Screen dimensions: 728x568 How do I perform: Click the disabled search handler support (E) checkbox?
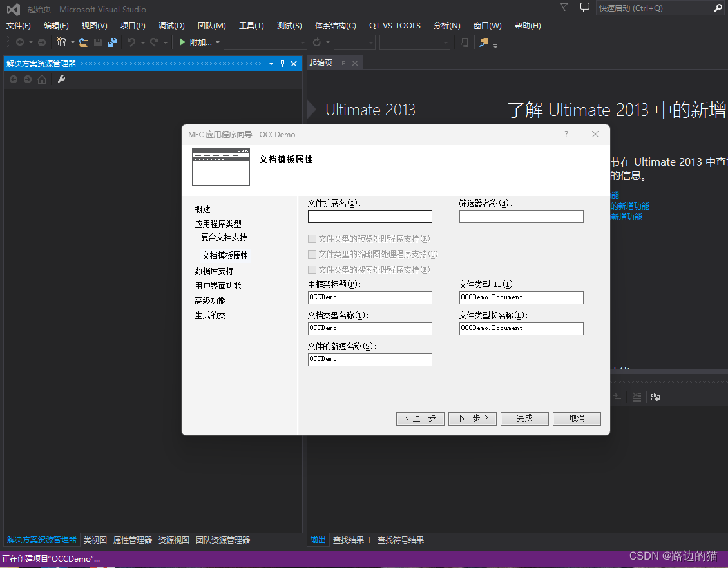click(x=312, y=269)
